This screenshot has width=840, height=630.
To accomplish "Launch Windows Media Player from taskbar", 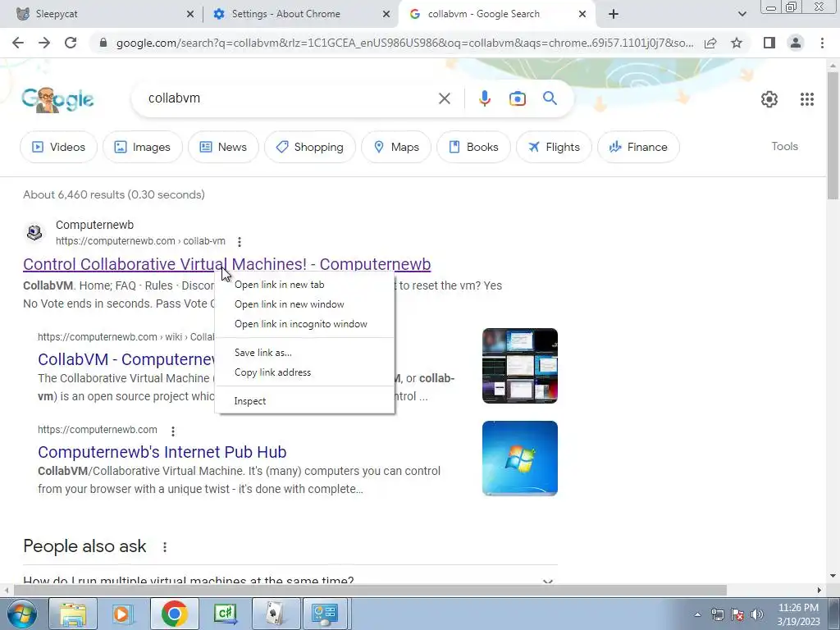I will pyautogui.click(x=123, y=614).
